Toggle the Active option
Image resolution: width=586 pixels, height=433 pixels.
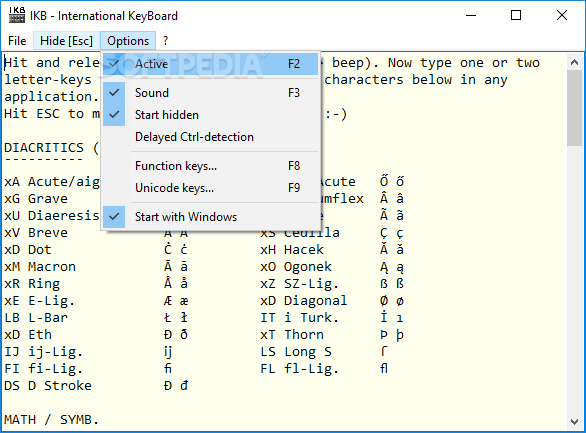(210, 64)
